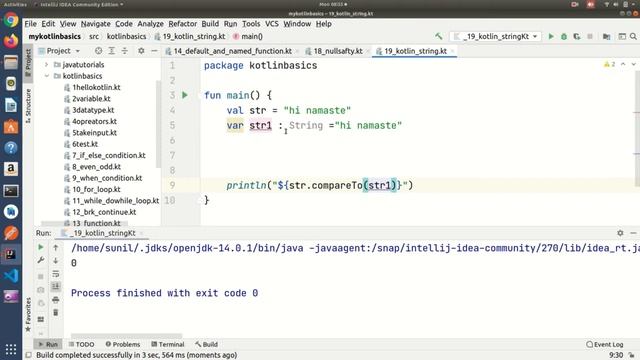The image size is (640, 360).
Task: Clear all console output trash icon
Action: point(56,313)
